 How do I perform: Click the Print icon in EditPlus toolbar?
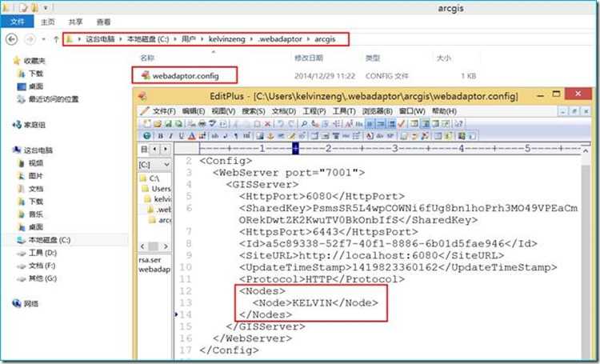[x=202, y=124]
